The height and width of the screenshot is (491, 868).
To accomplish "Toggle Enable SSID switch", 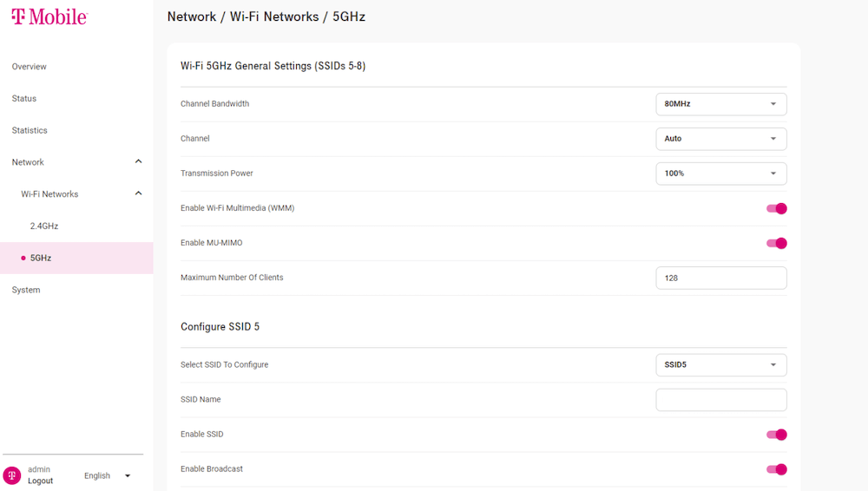I will coord(776,435).
